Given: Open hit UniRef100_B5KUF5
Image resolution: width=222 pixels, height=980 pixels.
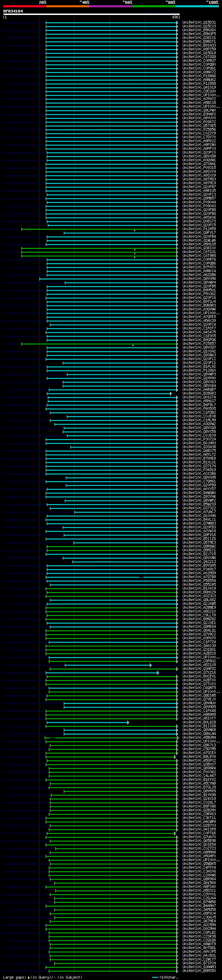Looking at the screenshot, I should click(x=199, y=34).
